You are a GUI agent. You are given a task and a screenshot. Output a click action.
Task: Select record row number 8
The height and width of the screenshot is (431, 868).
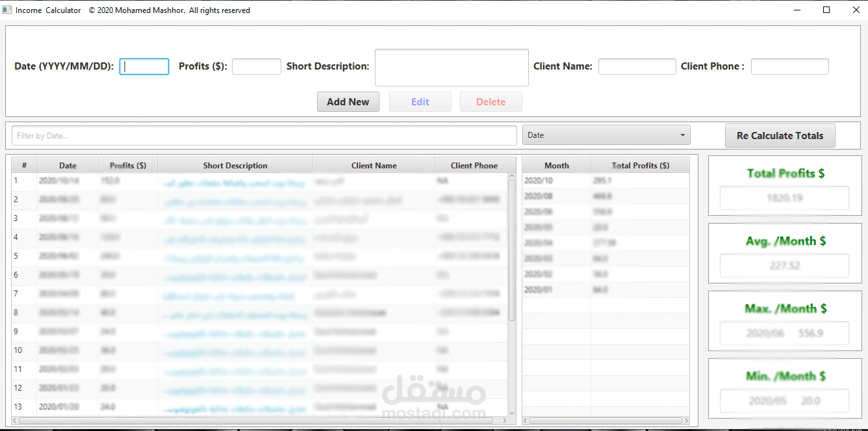coord(259,313)
